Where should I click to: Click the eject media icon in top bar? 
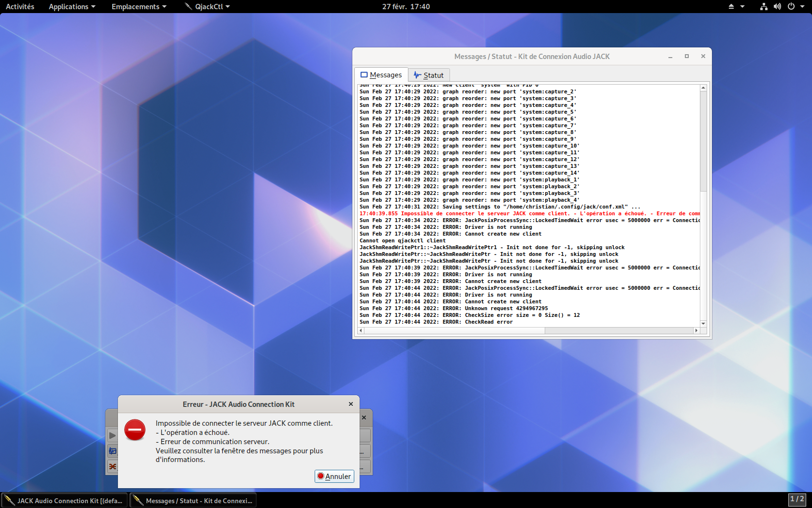(x=731, y=6)
